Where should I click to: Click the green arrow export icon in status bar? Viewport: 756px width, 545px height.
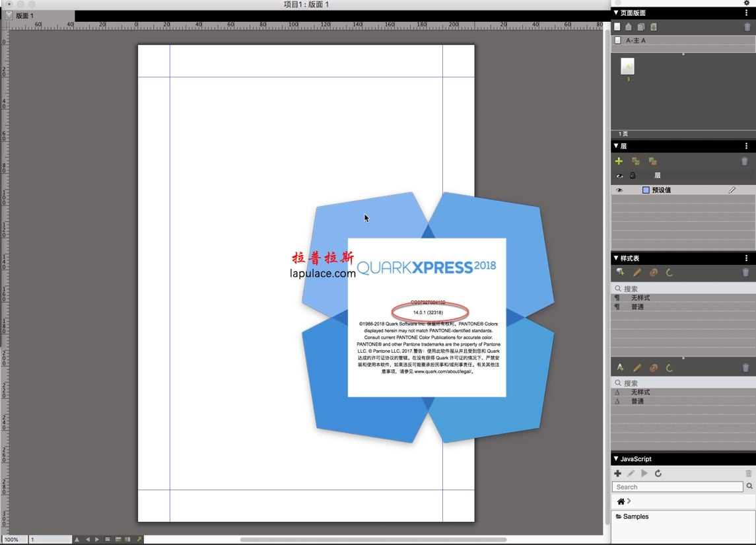coord(139,539)
